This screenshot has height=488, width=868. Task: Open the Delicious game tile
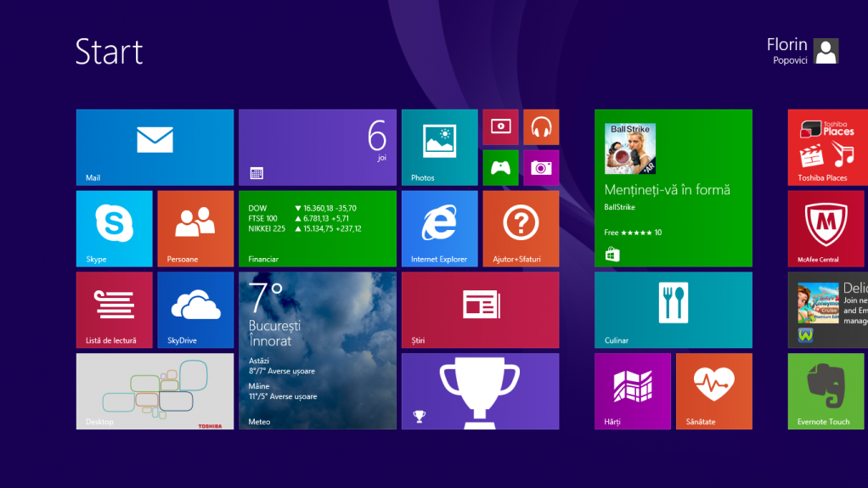point(827,310)
